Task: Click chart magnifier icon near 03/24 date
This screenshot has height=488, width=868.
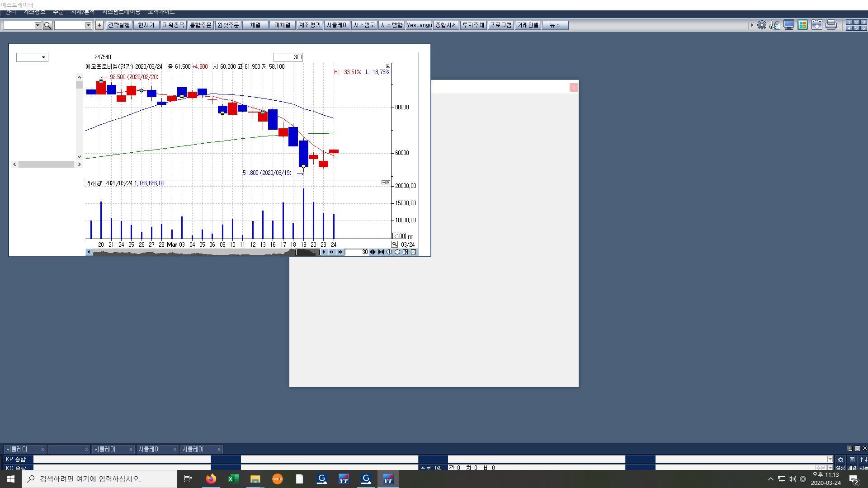Action: pos(395,244)
